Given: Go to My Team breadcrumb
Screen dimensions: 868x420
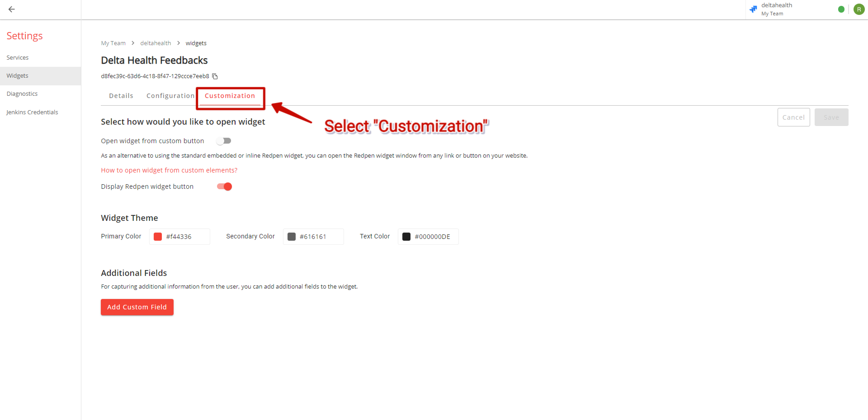Looking at the screenshot, I should click(x=113, y=43).
